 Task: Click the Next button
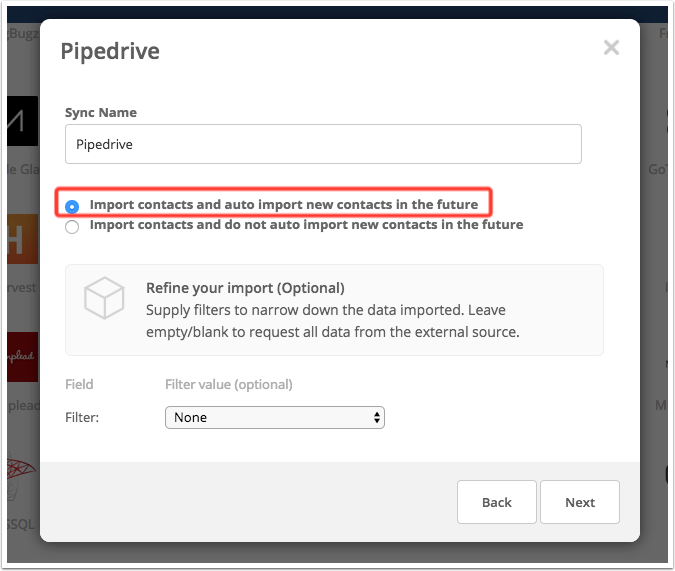click(579, 502)
